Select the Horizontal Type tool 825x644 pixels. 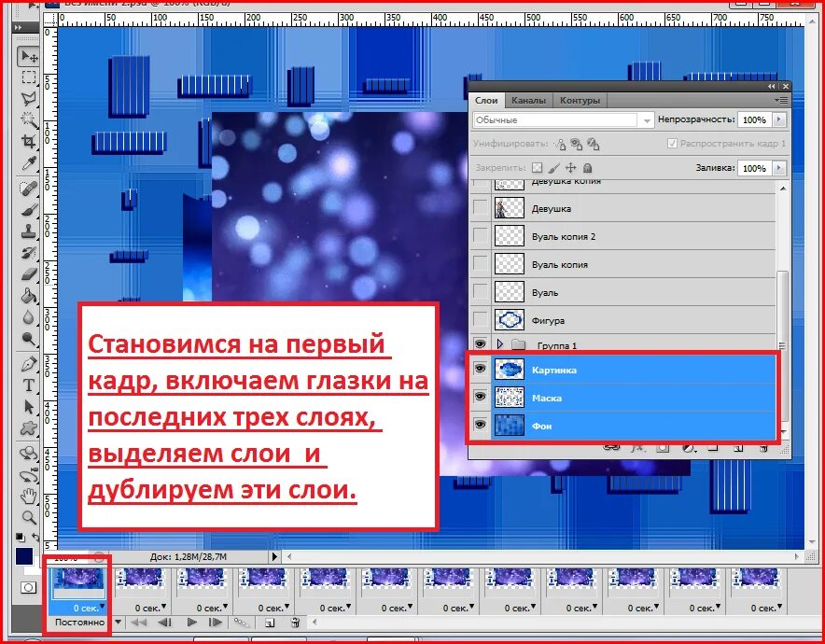tap(28, 385)
